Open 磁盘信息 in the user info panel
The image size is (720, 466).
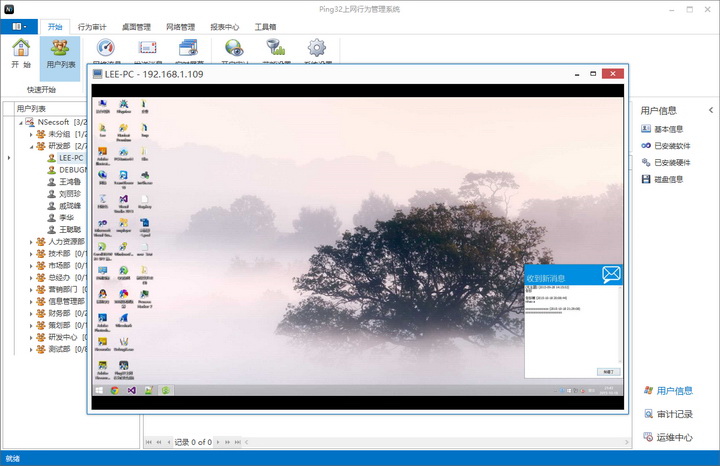pyautogui.click(x=662, y=179)
